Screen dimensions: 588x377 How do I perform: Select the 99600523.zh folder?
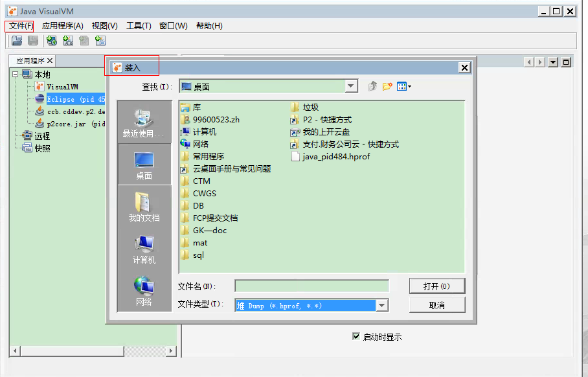210,120
